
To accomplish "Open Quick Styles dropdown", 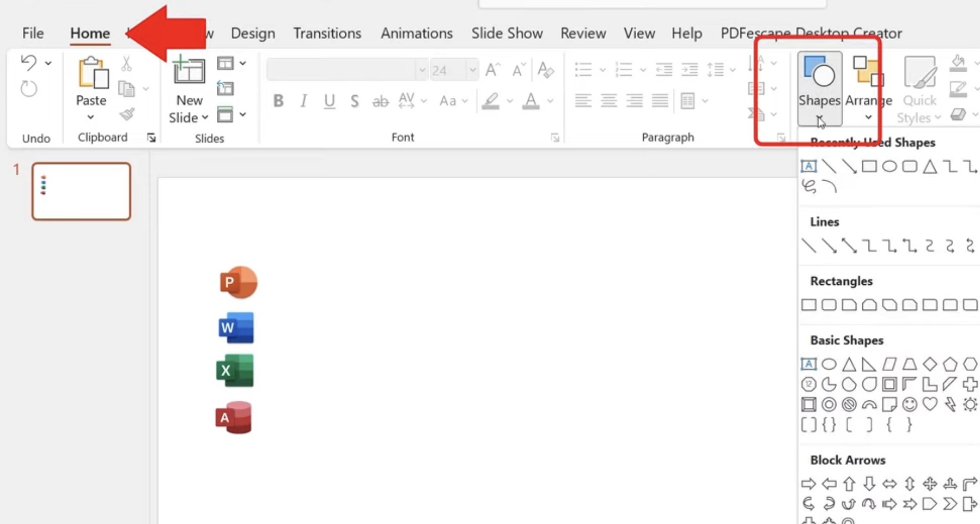I will tap(919, 89).
